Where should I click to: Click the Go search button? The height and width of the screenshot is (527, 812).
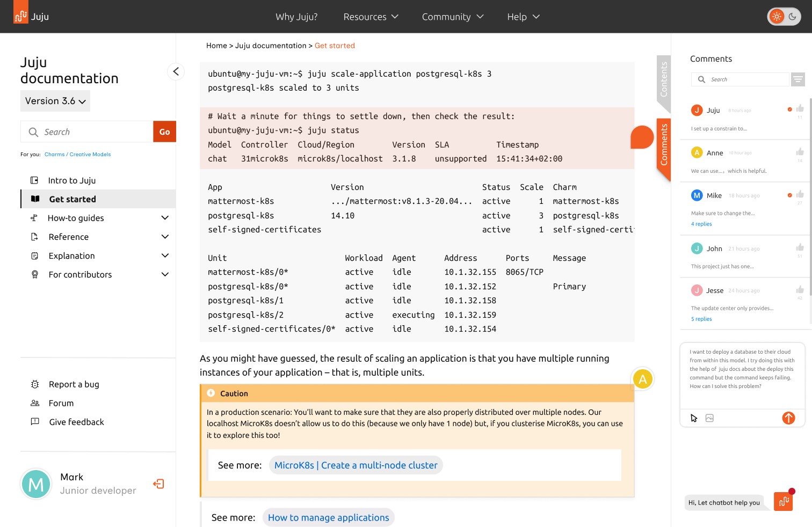[x=165, y=131]
